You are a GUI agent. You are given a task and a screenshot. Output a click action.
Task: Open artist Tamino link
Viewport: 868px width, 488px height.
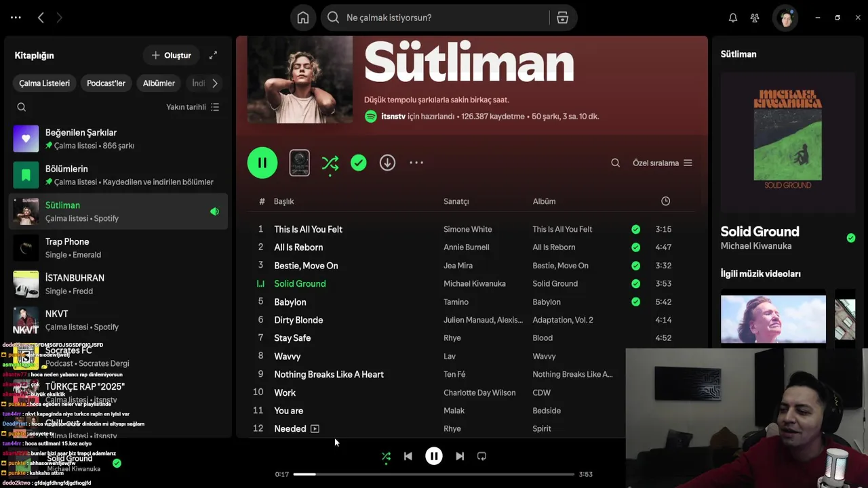coord(456,302)
